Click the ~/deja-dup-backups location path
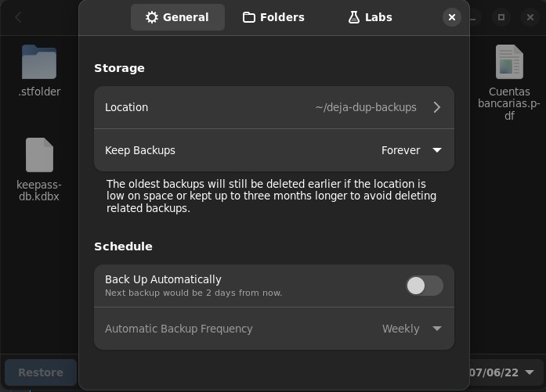The width and height of the screenshot is (546, 392). click(366, 107)
